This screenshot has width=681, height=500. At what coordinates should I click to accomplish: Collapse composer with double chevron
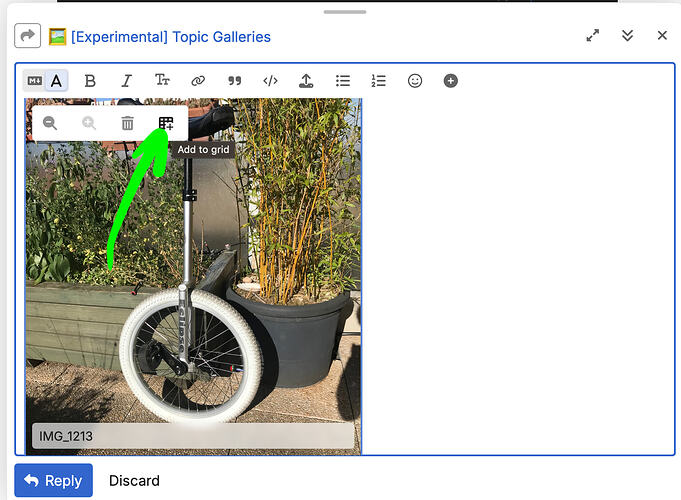pyautogui.click(x=627, y=35)
